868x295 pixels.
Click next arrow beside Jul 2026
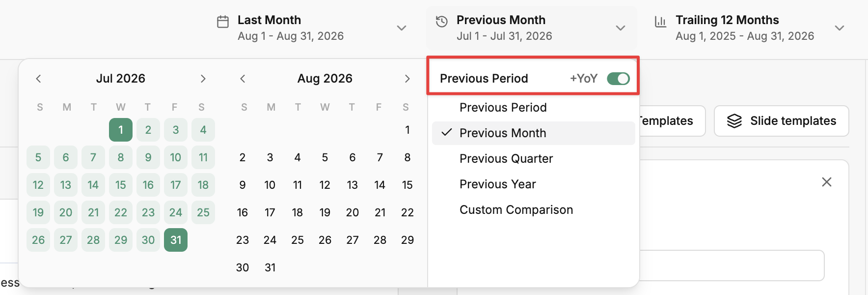203,79
